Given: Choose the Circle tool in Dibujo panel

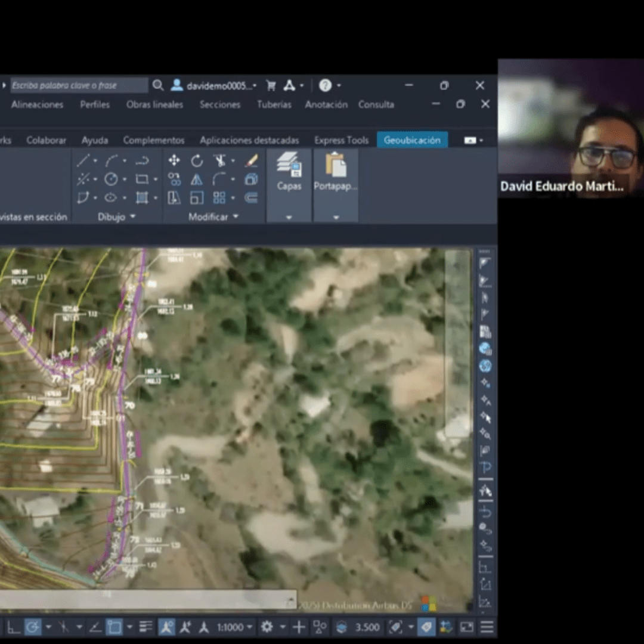Looking at the screenshot, I should 112,179.
